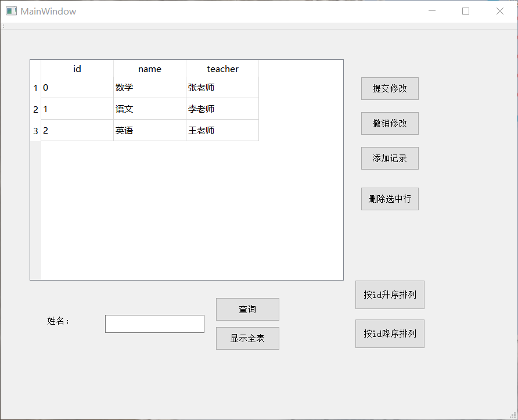Sort records using the 按id升序排列 button
Viewport: 518px width, 420px height.
tap(389, 295)
